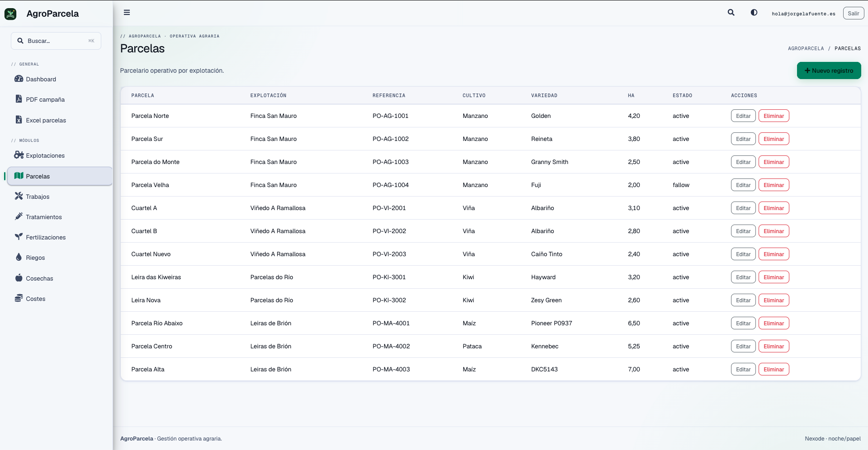Click the Tratamientos syringe icon
This screenshot has width=868, height=450.
(19, 216)
